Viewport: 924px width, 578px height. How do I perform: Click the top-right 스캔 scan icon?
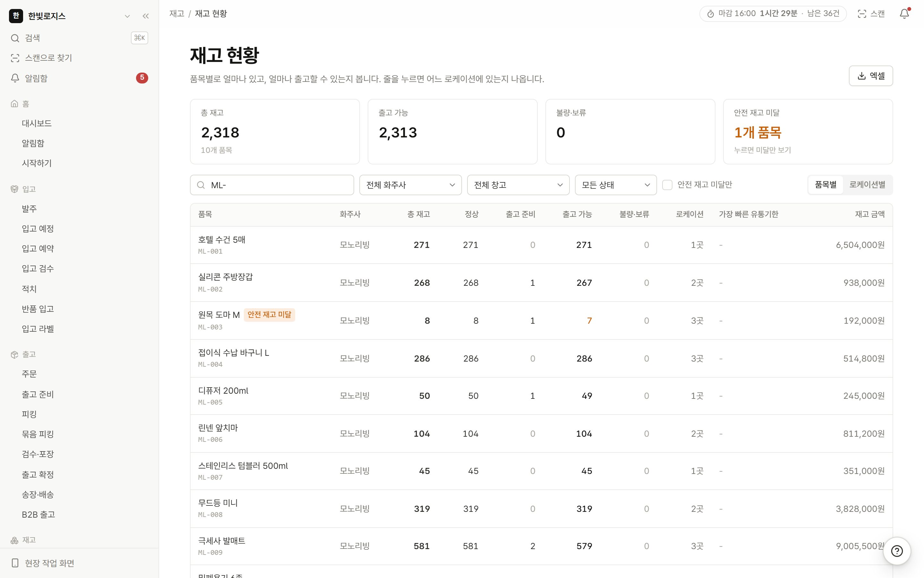tap(862, 14)
